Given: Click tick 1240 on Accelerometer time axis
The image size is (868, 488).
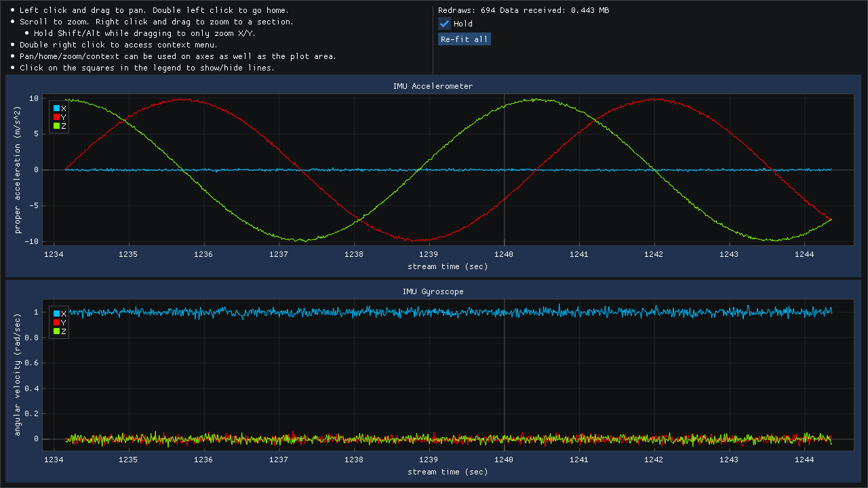Looking at the screenshot, I should [504, 254].
